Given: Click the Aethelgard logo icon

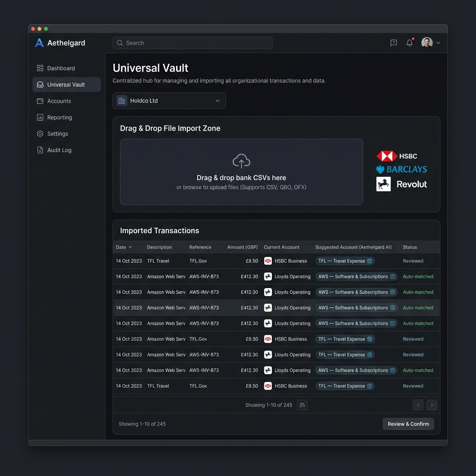Looking at the screenshot, I should coord(39,43).
